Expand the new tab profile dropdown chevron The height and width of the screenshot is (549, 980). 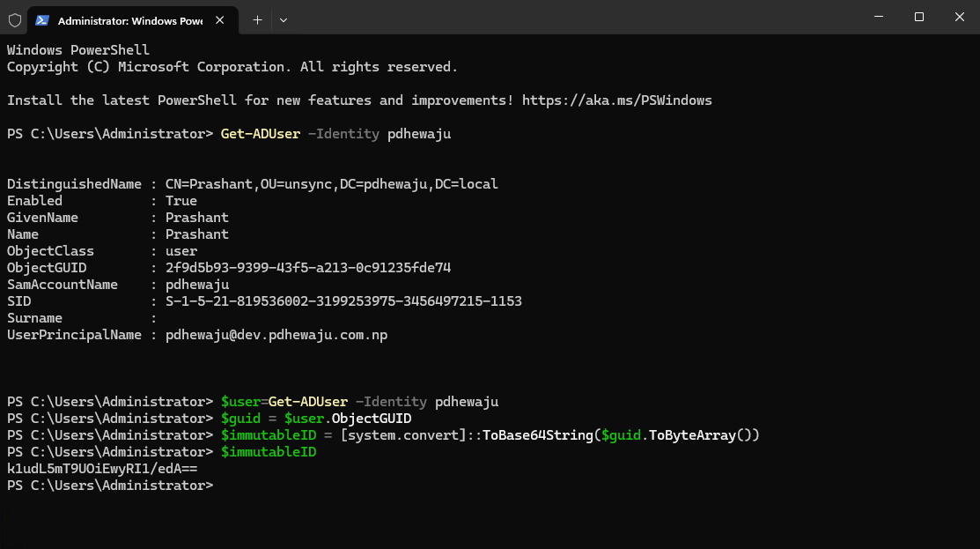(x=284, y=19)
